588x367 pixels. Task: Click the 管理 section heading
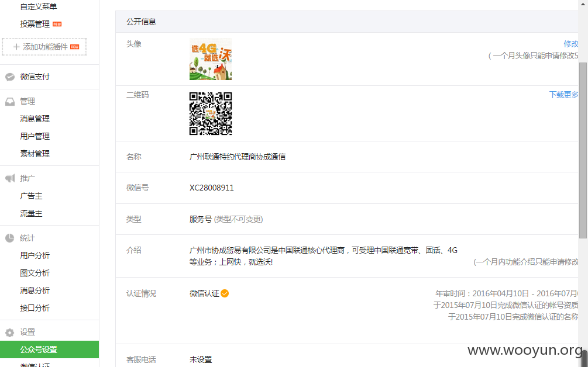click(27, 102)
